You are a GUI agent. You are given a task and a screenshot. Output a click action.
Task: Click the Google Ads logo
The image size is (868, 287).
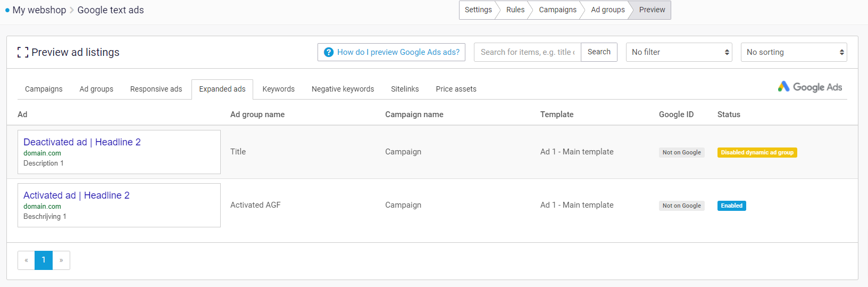tap(809, 87)
